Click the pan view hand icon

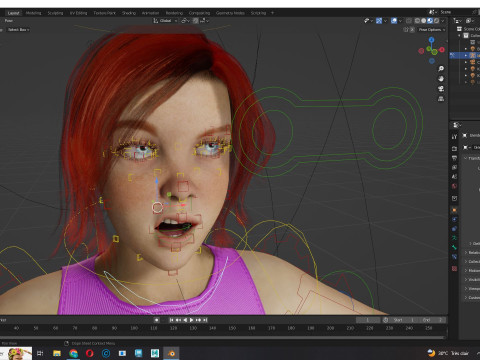tap(441, 79)
